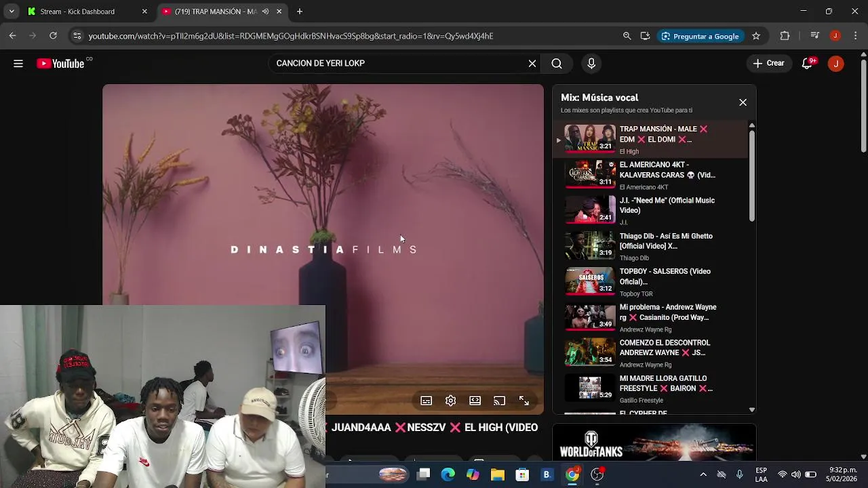868x488 pixels.
Task: Open File Explorer from the taskbar
Action: coord(498,474)
